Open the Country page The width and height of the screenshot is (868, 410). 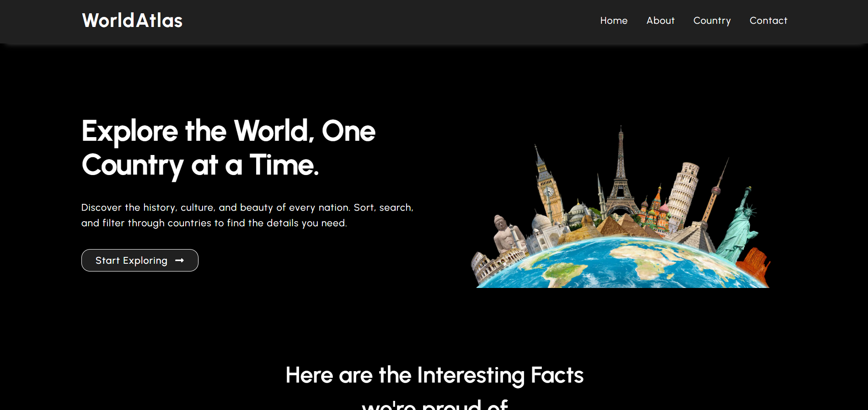[712, 21]
